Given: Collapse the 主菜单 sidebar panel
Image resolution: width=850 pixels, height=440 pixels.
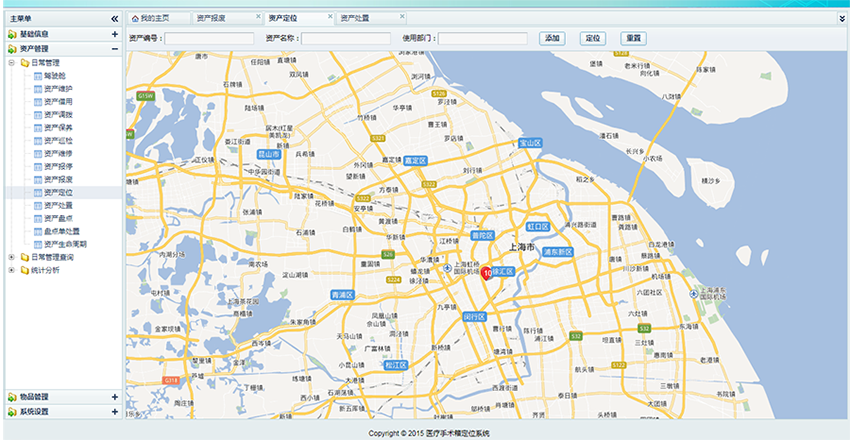Looking at the screenshot, I should (x=114, y=19).
